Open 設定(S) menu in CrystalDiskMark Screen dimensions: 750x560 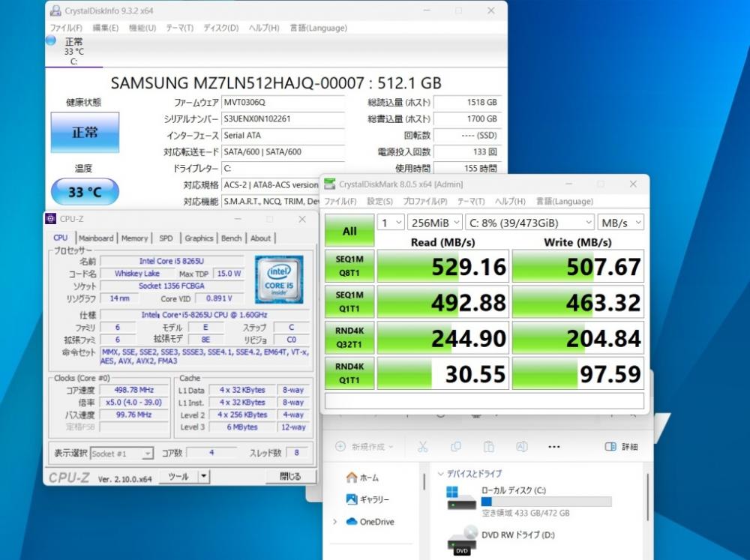click(x=379, y=202)
